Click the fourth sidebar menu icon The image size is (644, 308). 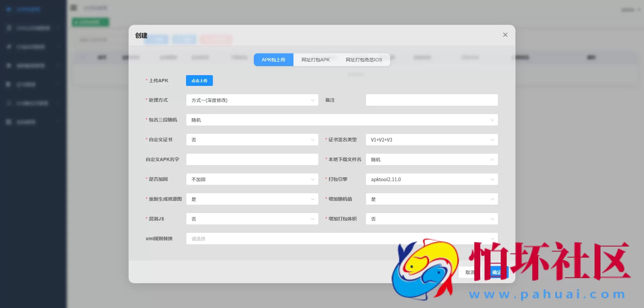(x=8, y=65)
